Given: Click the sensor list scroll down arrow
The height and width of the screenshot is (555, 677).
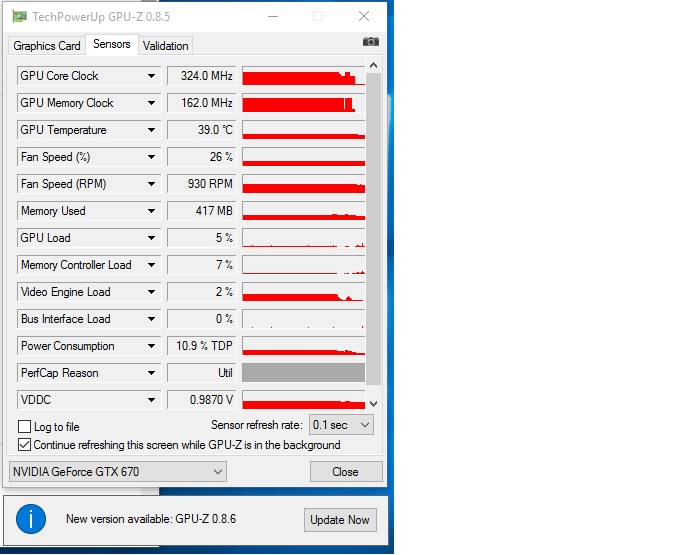Looking at the screenshot, I should (x=373, y=404).
